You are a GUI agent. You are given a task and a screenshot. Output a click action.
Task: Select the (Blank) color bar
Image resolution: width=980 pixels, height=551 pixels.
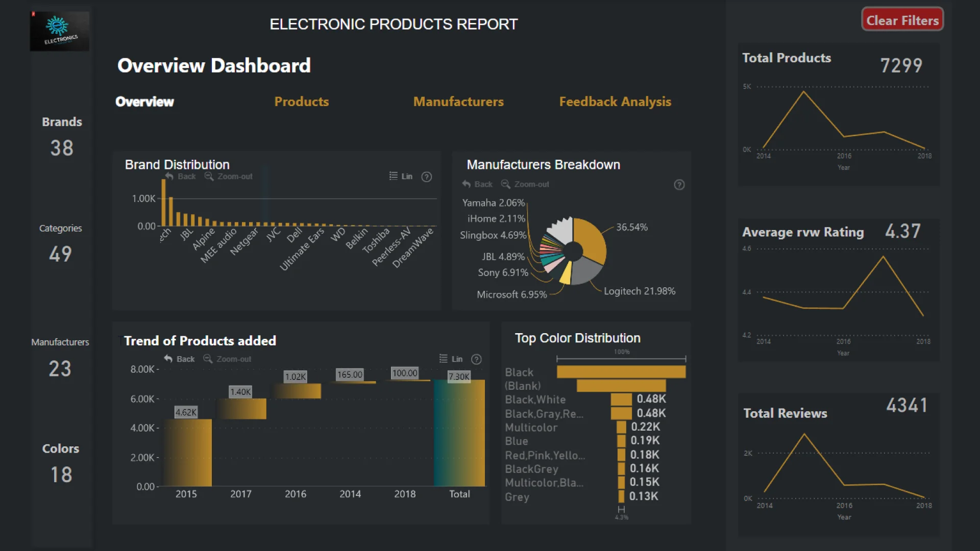(621, 386)
